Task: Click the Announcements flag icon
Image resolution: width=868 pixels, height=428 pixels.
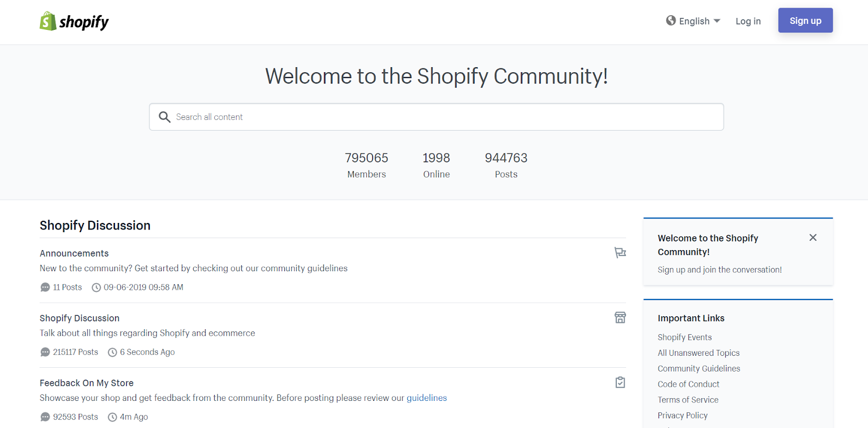Action: [620, 253]
